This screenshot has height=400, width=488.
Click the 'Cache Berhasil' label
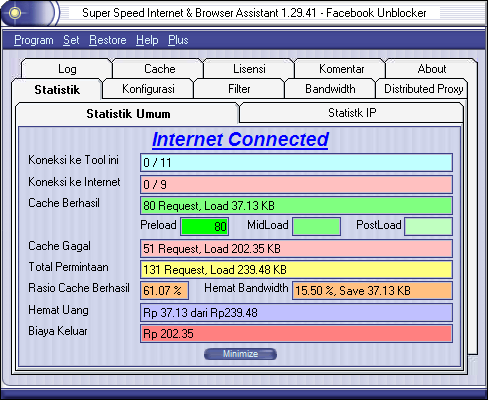click(x=64, y=203)
